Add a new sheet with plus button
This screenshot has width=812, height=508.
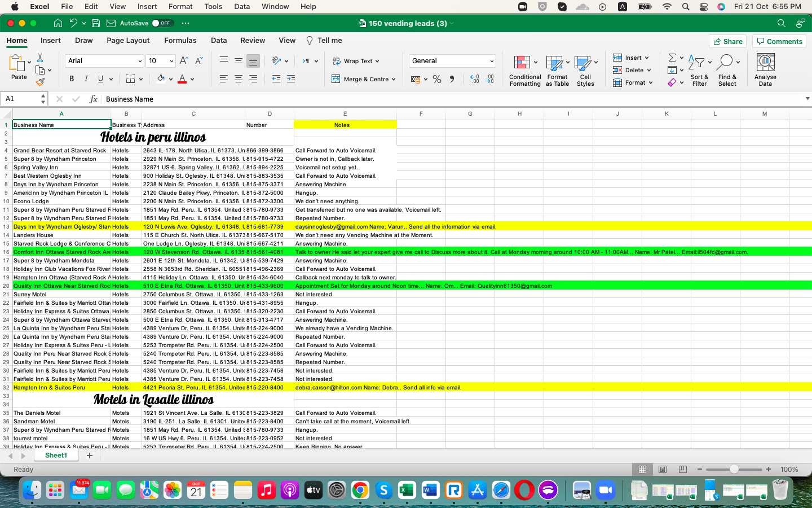pos(89,456)
